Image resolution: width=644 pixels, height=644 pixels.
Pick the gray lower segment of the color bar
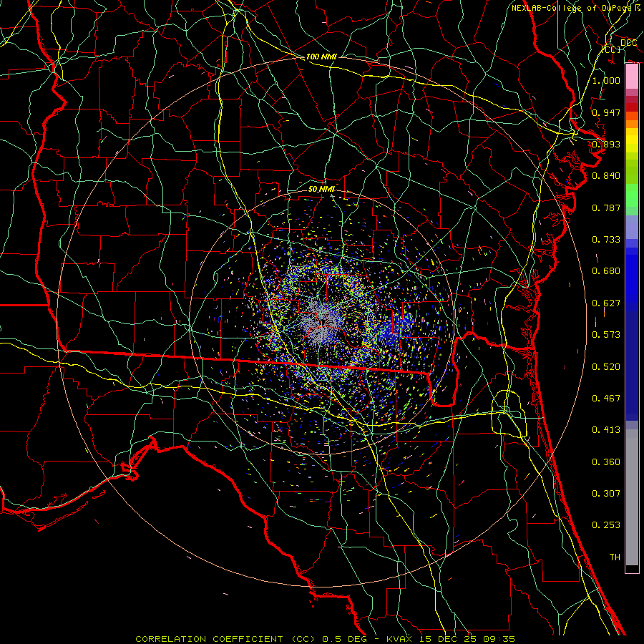632,497
